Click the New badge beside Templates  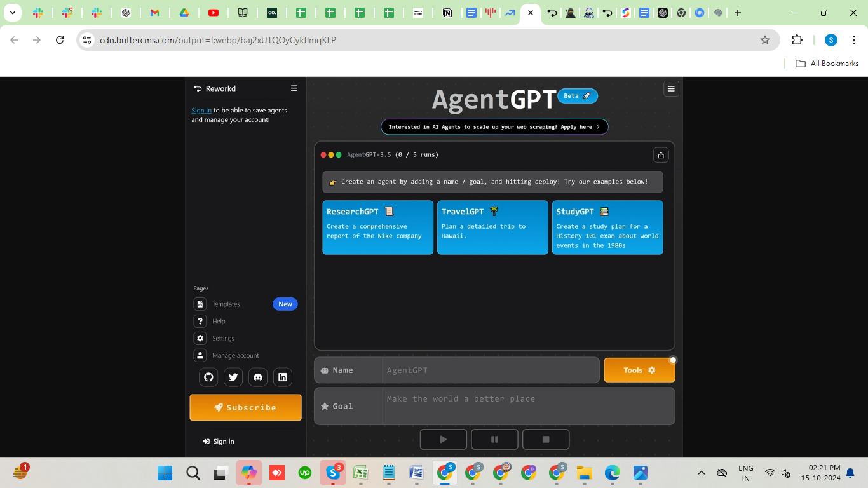click(x=285, y=304)
